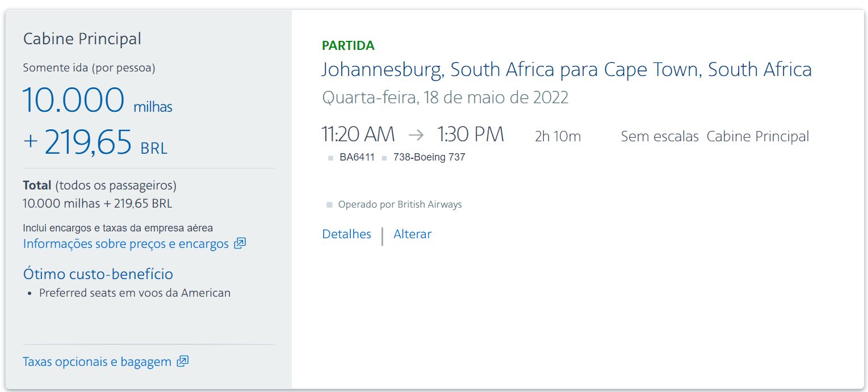Click the + 219,65 BRL amount
The image size is (868, 392).
tap(95, 142)
